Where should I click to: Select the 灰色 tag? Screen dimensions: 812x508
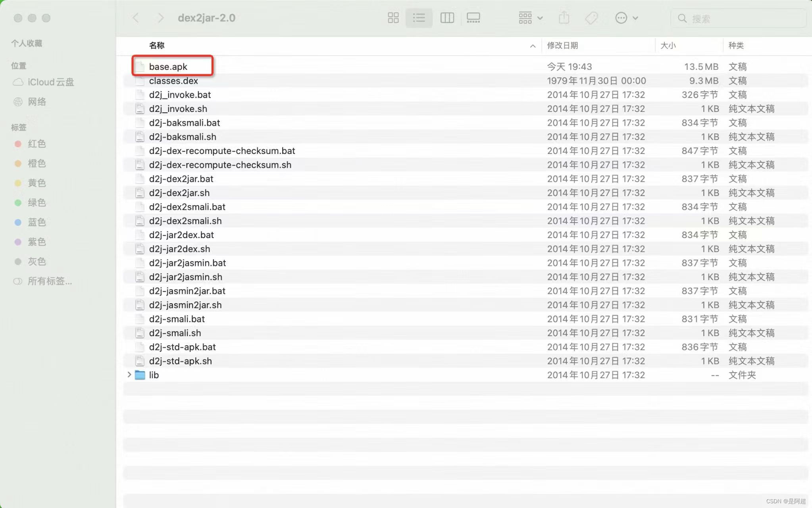pyautogui.click(x=30, y=262)
